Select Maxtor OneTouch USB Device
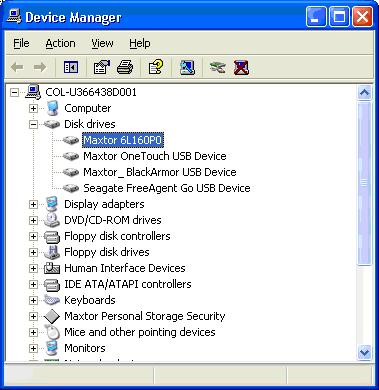This screenshot has height=390, width=379. click(x=155, y=156)
